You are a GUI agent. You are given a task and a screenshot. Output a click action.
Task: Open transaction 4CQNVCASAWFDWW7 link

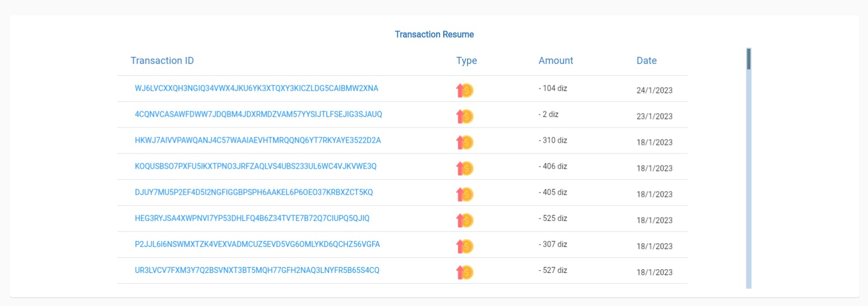(258, 114)
